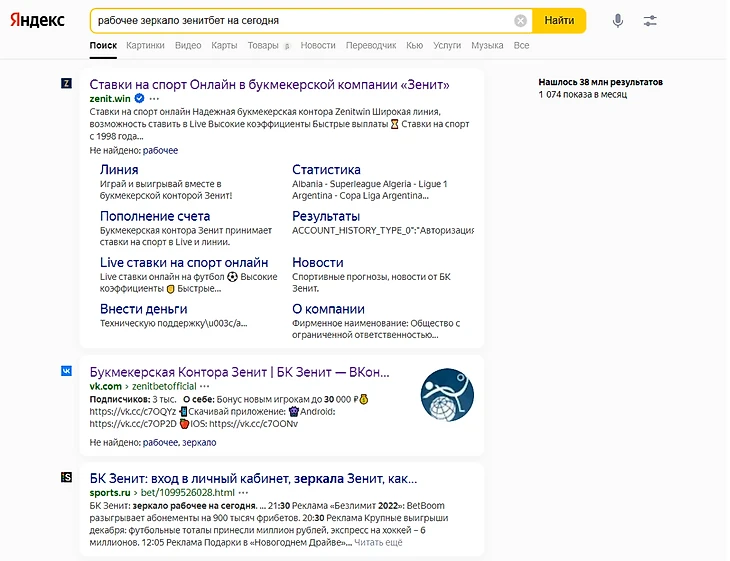Click the zenit.win green URL
The height and width of the screenshot is (561, 730).
pyautogui.click(x=110, y=99)
